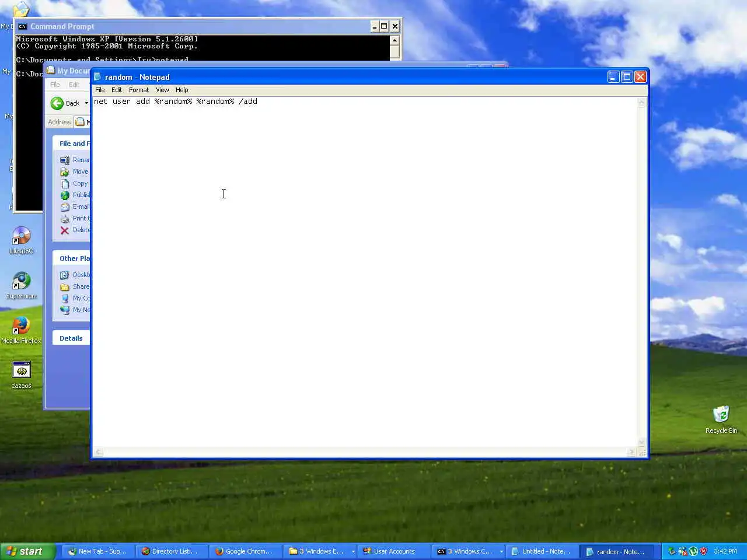
Task: Open the Format menu in Notepad
Action: 139,90
